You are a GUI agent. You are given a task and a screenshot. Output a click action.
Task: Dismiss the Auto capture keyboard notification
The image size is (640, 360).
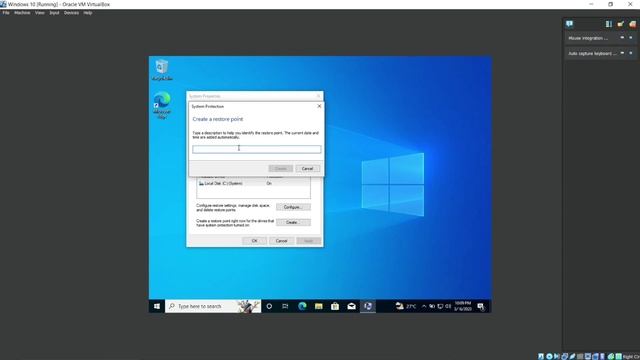click(631, 53)
